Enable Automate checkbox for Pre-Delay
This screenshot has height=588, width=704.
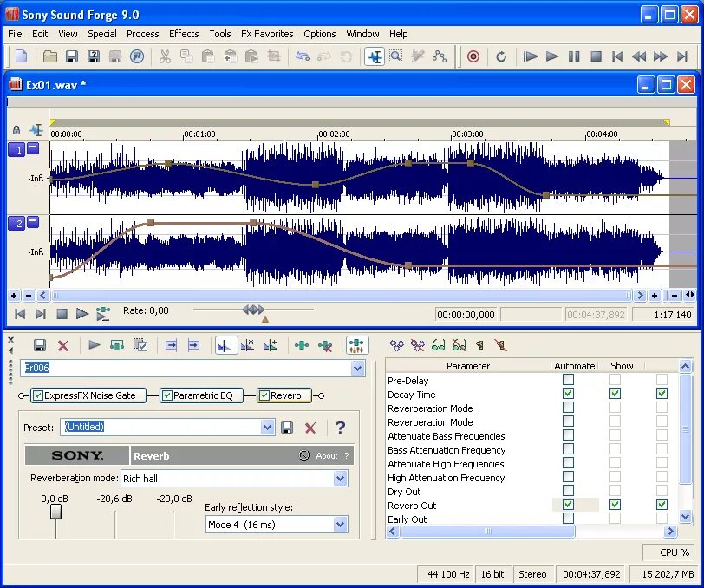(x=569, y=380)
